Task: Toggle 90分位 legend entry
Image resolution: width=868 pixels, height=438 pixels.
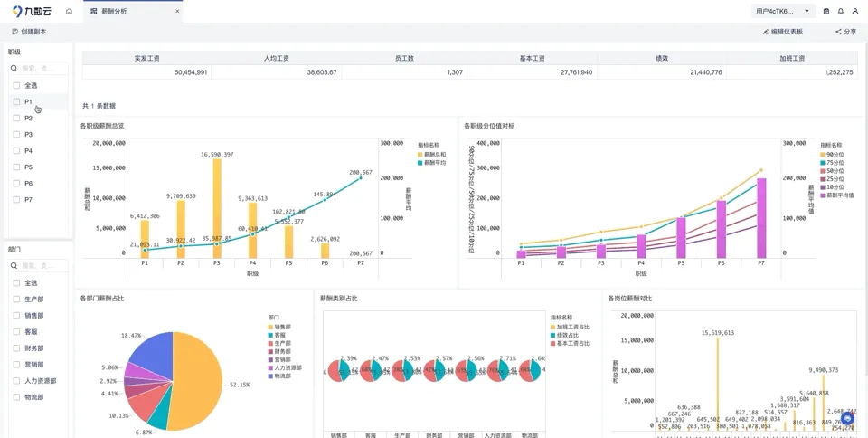Action: click(832, 155)
